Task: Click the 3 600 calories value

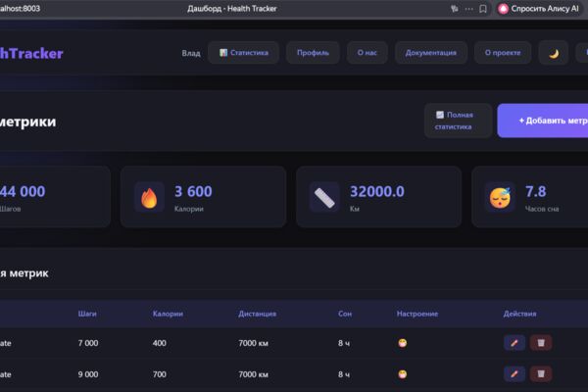Action: (x=193, y=192)
